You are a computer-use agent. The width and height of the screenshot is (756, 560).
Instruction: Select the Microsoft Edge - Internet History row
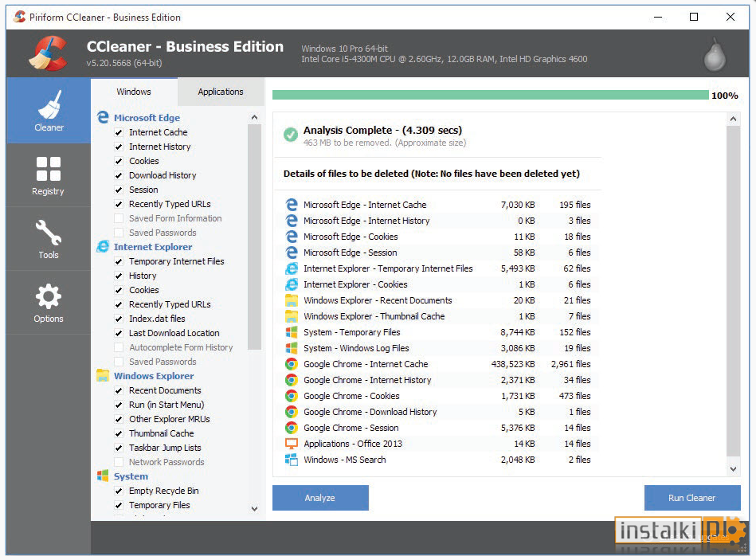[x=438, y=220]
